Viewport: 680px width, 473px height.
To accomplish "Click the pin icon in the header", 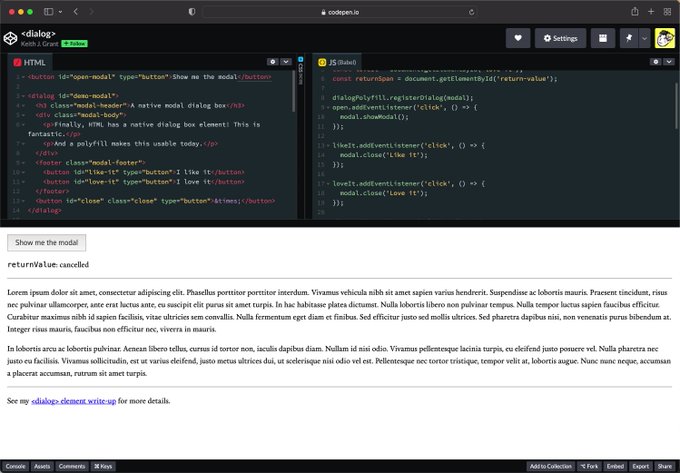I will click(x=628, y=38).
